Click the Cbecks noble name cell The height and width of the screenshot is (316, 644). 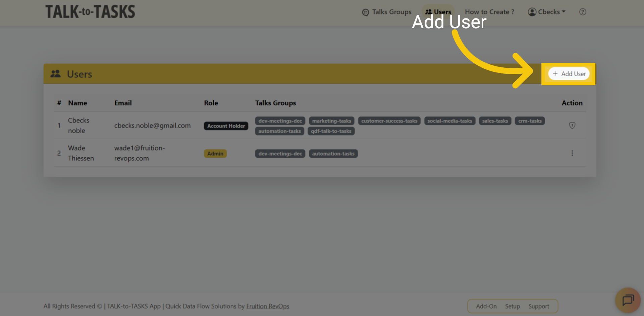tap(79, 125)
